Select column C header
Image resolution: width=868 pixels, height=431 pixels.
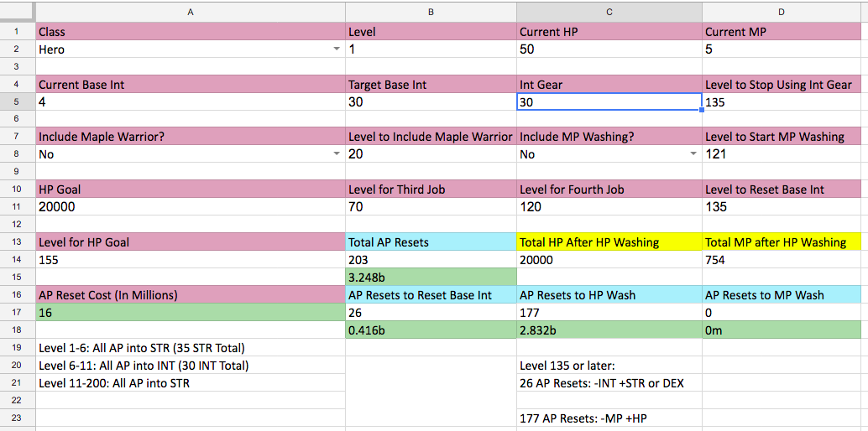[x=609, y=12]
